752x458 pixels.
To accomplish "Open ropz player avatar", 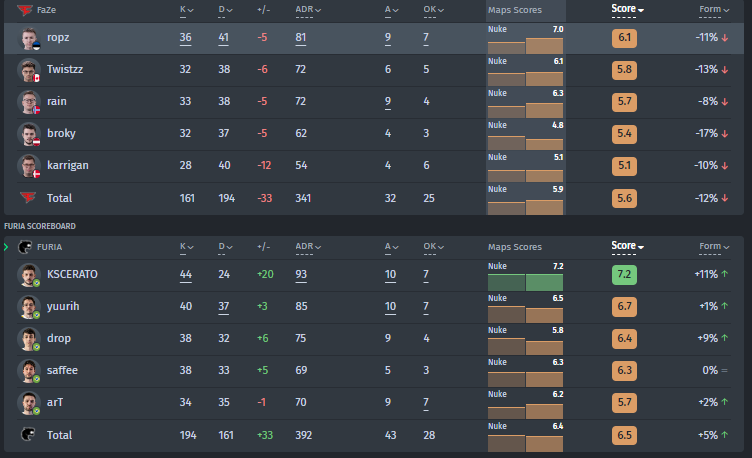I will pos(29,38).
